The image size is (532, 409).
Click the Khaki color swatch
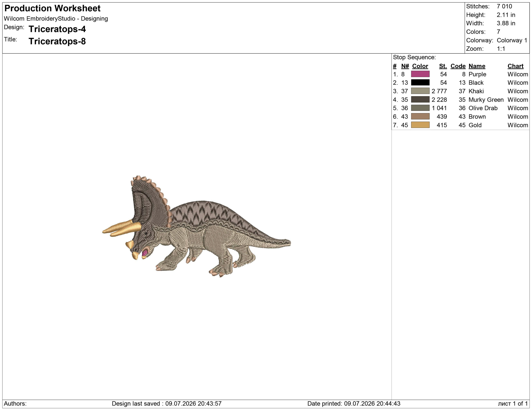click(420, 91)
